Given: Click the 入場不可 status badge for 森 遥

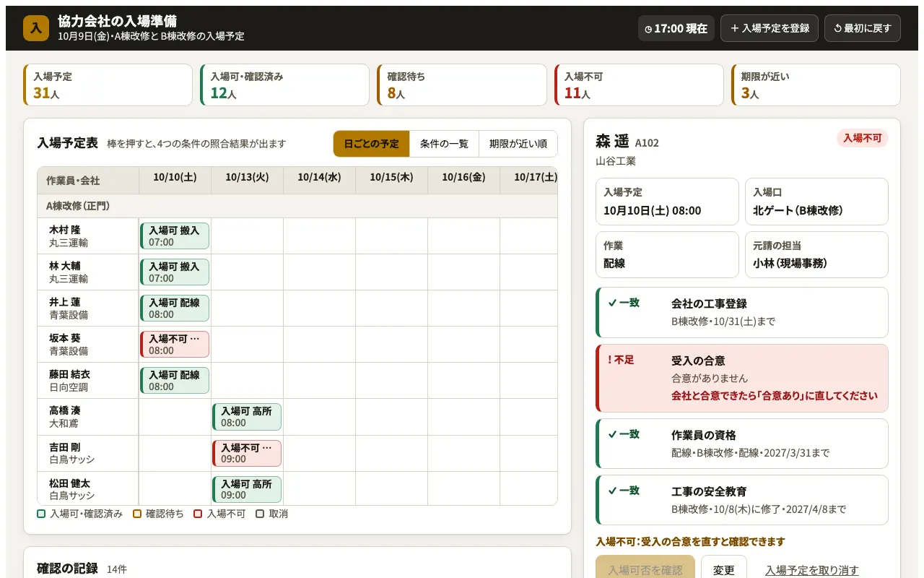Looking at the screenshot, I should 863,138.
